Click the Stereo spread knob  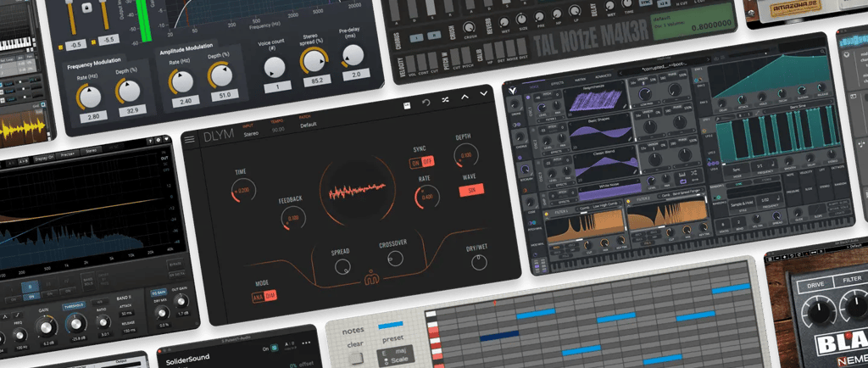tap(314, 61)
